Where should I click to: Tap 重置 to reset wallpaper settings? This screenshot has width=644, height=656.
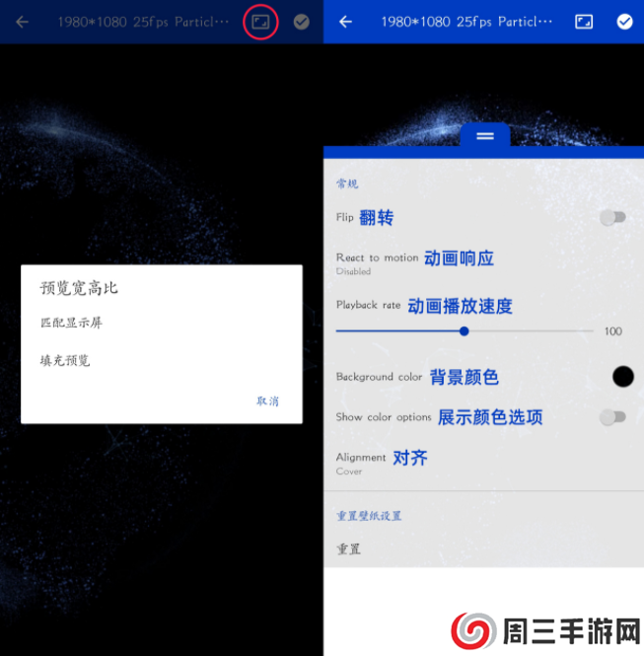tap(348, 548)
